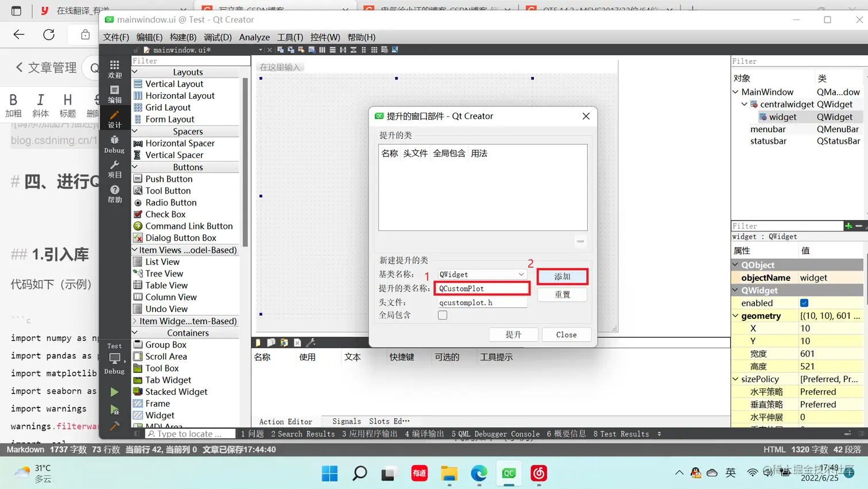Collapse the Layouts category
Screen dimensions: 868x489
click(135, 72)
